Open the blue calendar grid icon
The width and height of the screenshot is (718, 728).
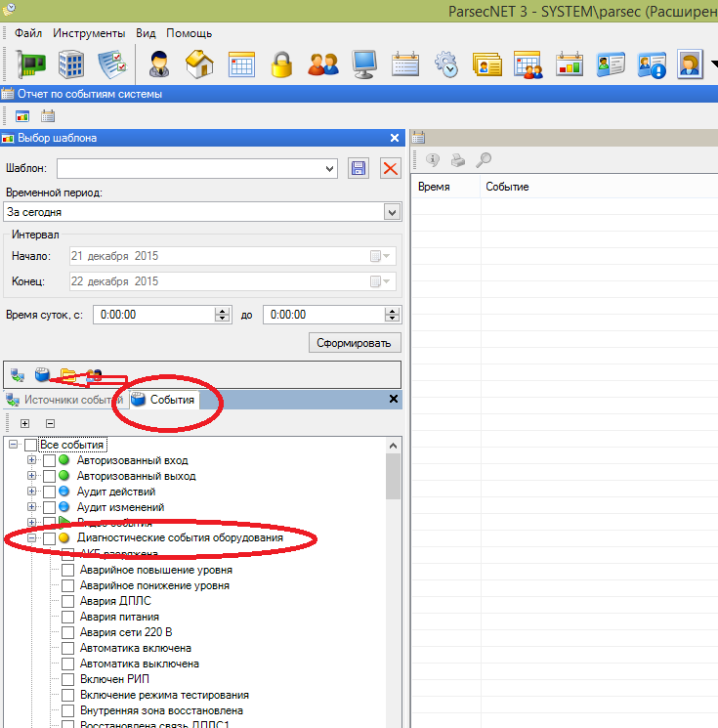[241, 64]
